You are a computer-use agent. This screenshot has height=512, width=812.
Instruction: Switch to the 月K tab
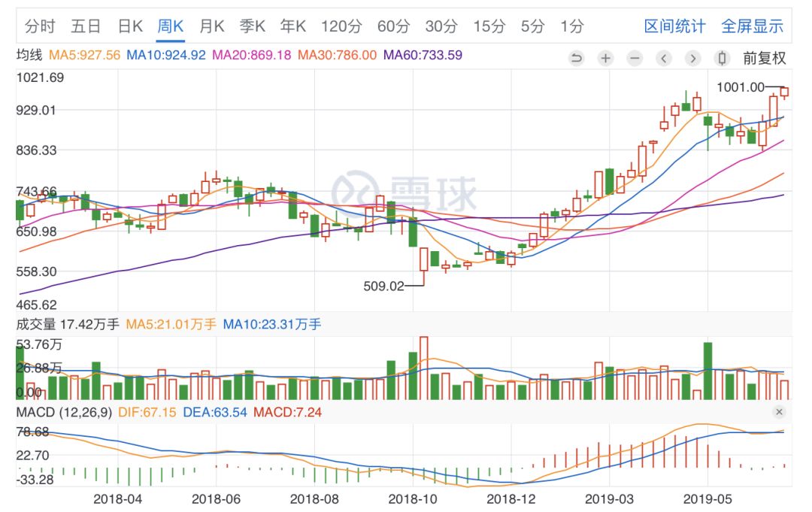[212, 26]
